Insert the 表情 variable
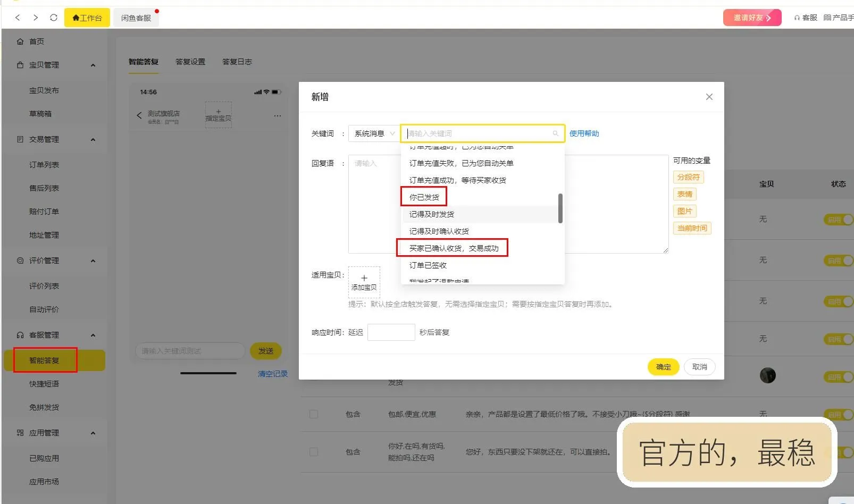This screenshot has height=504, width=854. [x=685, y=194]
